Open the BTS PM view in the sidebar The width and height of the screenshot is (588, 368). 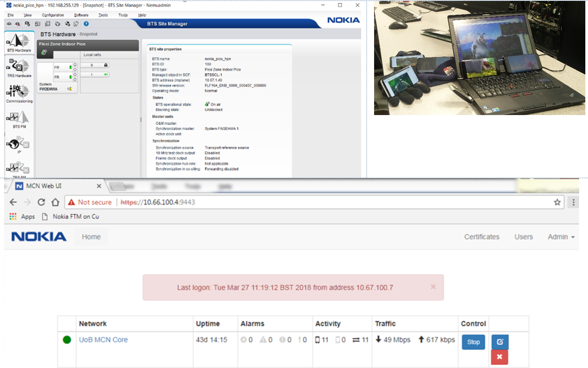pyautogui.click(x=19, y=119)
